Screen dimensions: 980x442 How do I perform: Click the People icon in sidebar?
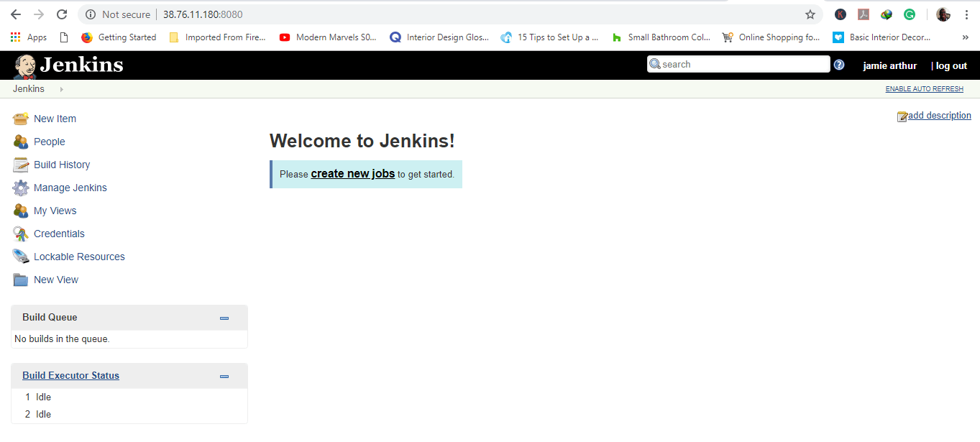pos(21,142)
